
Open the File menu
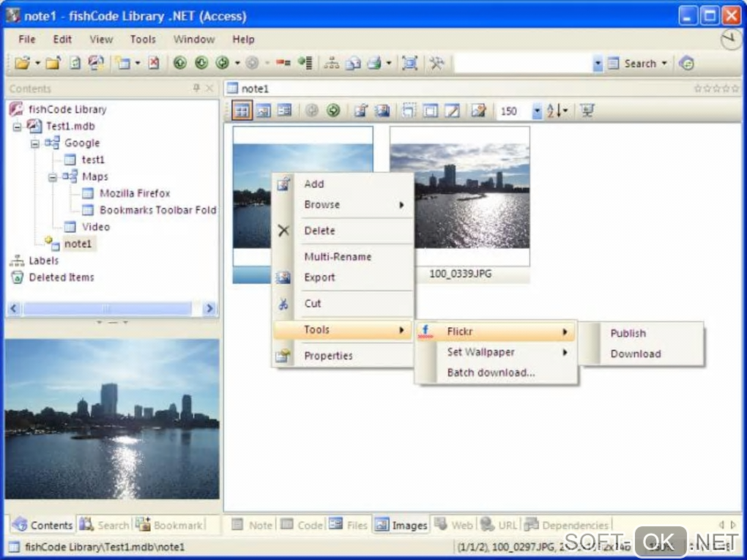[26, 39]
